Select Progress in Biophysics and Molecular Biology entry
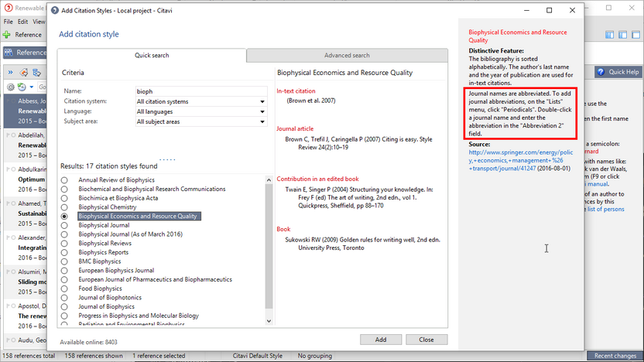 coord(139,316)
